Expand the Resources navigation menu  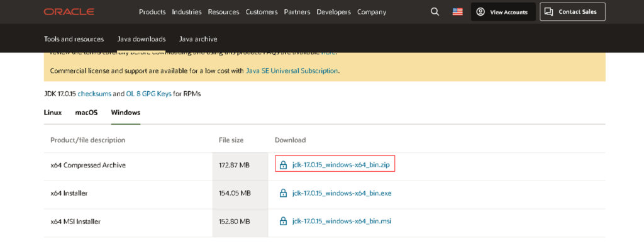pos(223,12)
